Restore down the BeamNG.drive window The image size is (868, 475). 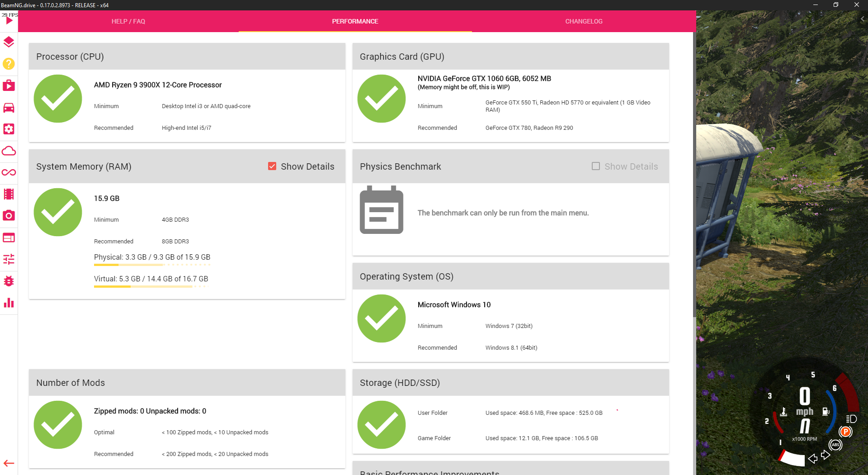click(x=836, y=5)
